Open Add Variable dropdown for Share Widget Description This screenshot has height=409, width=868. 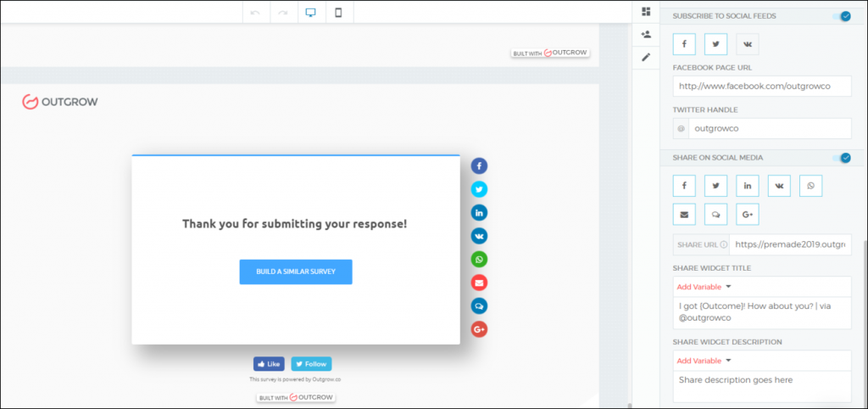point(704,361)
